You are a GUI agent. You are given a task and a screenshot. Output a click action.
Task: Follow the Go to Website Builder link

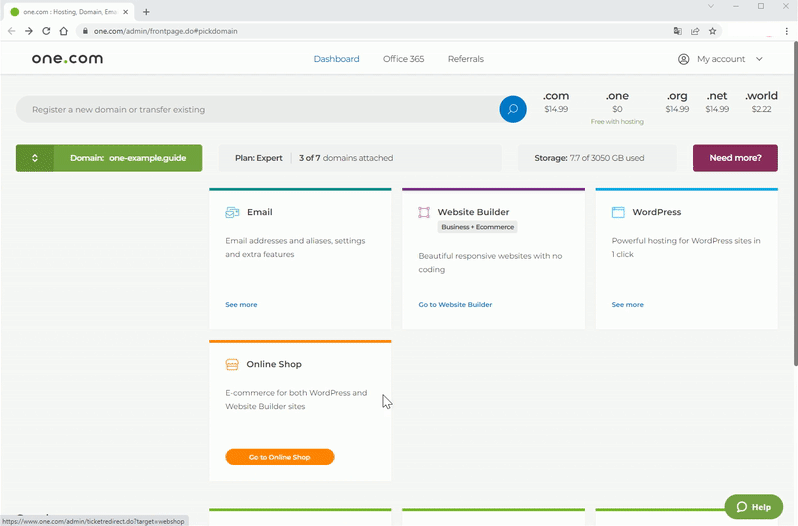pos(455,304)
